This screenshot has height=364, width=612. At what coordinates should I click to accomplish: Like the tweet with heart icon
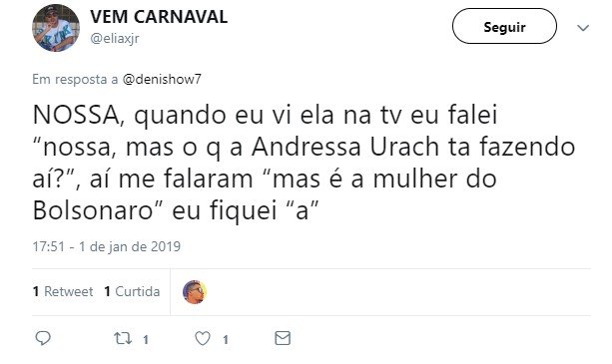tap(203, 338)
